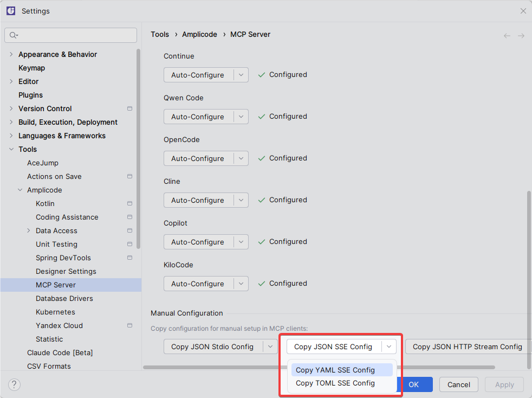
Task: Click Amplicode in the breadcrumb path
Action: click(199, 34)
